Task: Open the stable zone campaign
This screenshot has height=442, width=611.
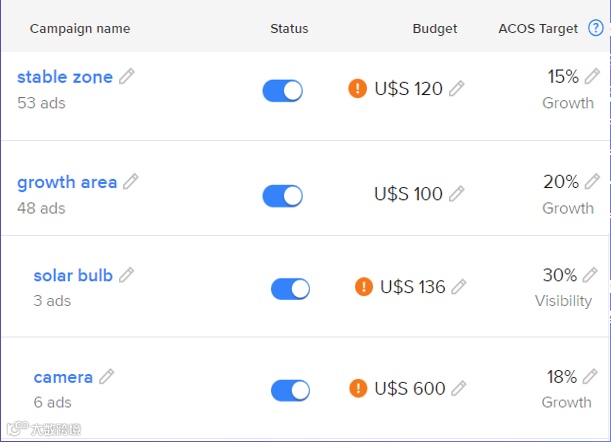Action: 65,77
